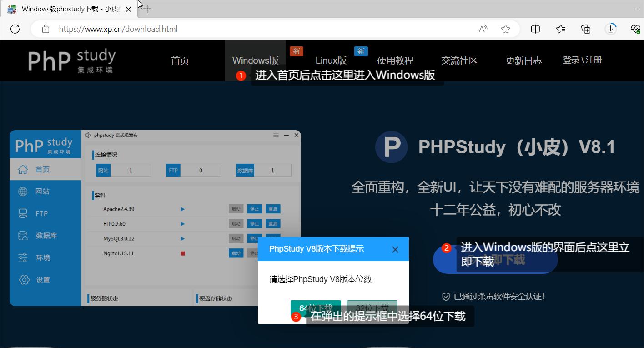Click the text 请选择PhpStudy V8版本位数
The image size is (644, 348).
321,279
